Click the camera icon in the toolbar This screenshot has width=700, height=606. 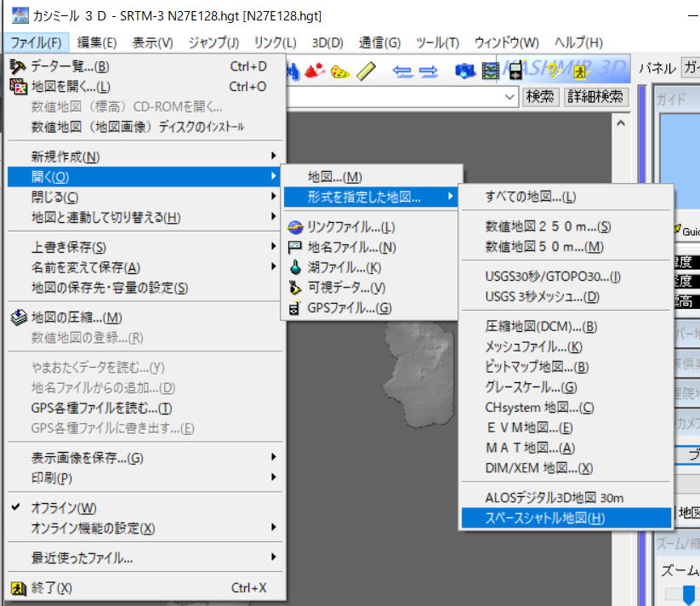(x=465, y=72)
